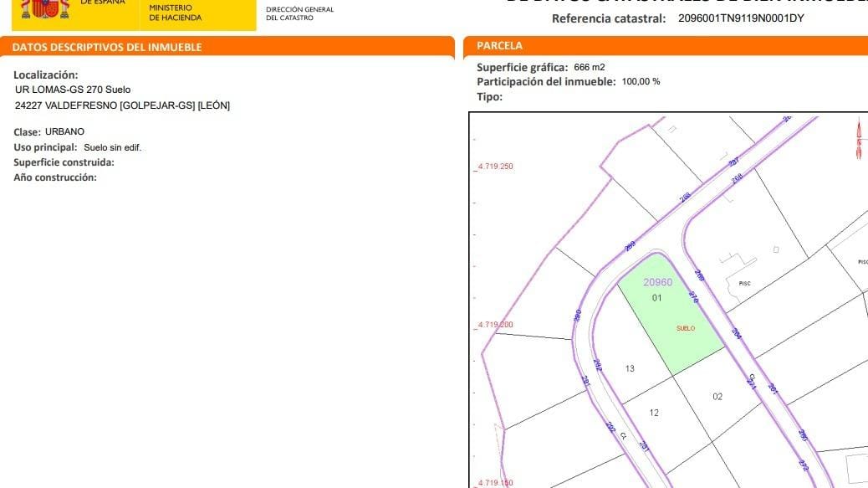Click parcel number 13 on map
Screen dimensions: 868x488
point(630,368)
